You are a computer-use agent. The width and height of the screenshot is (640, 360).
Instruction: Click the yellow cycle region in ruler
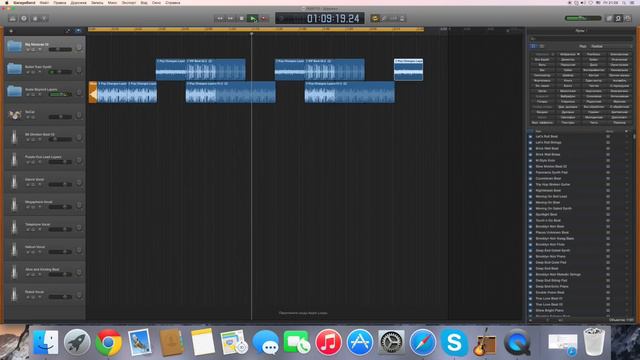[256, 29]
